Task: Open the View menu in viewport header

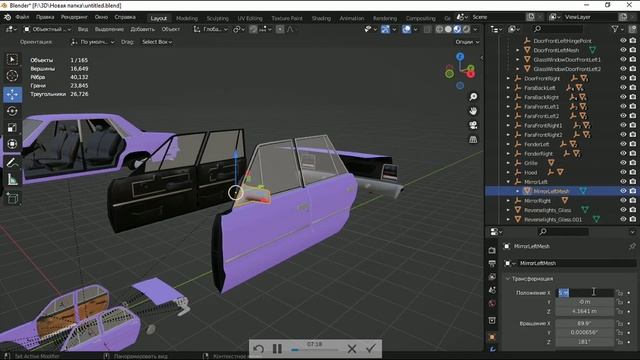Action: coord(83,29)
